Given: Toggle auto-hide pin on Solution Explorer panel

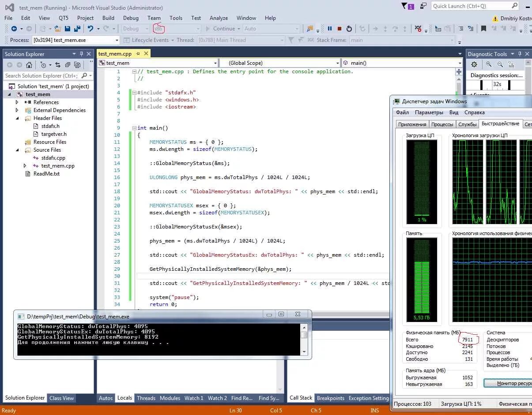Looking at the screenshot, I should 81,54.
